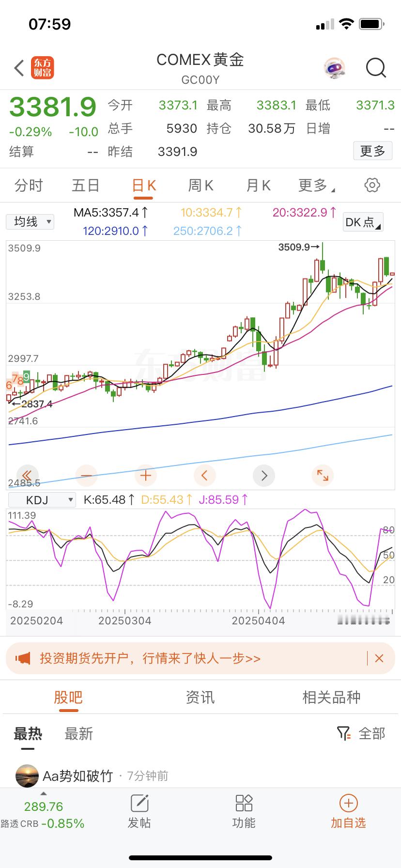This screenshot has width=401, height=868.
Task: Expand the bottom ticker arrow
Action: click(x=44, y=793)
